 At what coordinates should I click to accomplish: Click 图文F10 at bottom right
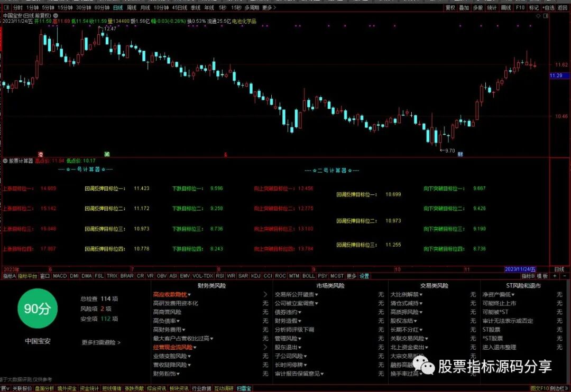pos(540,389)
